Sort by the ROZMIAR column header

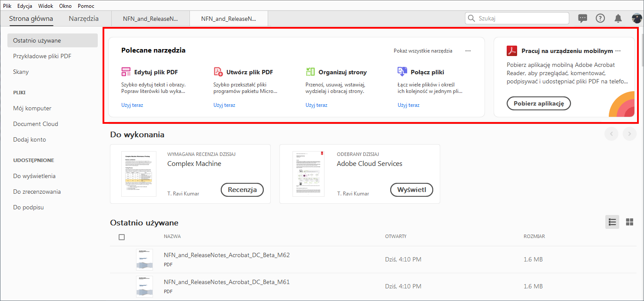pos(534,237)
